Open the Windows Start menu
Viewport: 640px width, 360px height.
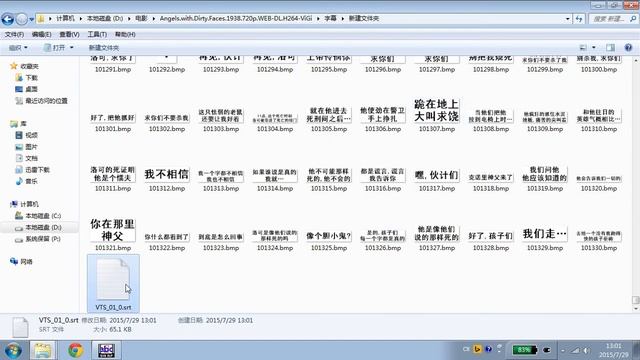click(13, 350)
